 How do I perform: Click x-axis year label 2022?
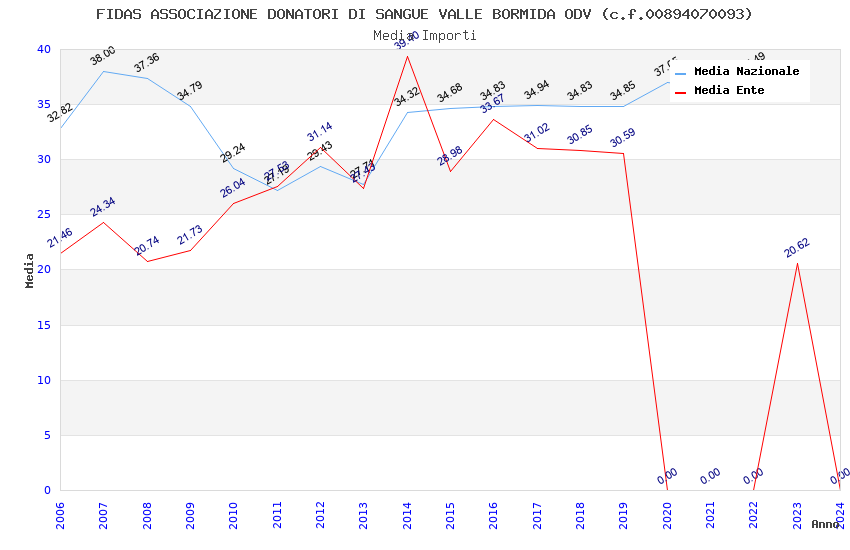pyautogui.click(x=754, y=515)
